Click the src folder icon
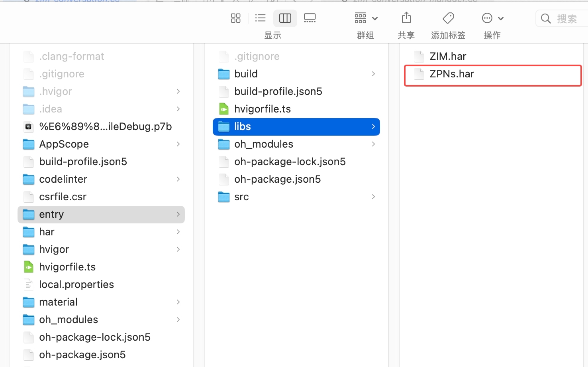The width and height of the screenshot is (588, 367). pos(224,197)
